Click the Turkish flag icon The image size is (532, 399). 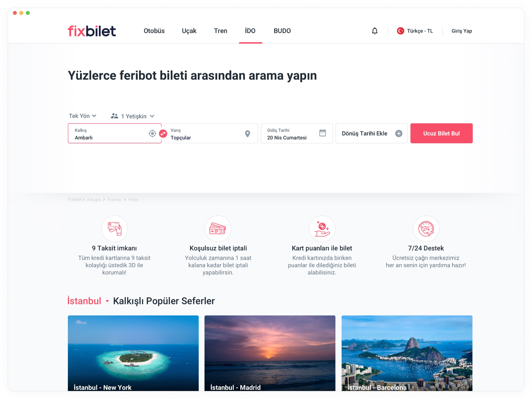pyautogui.click(x=400, y=31)
